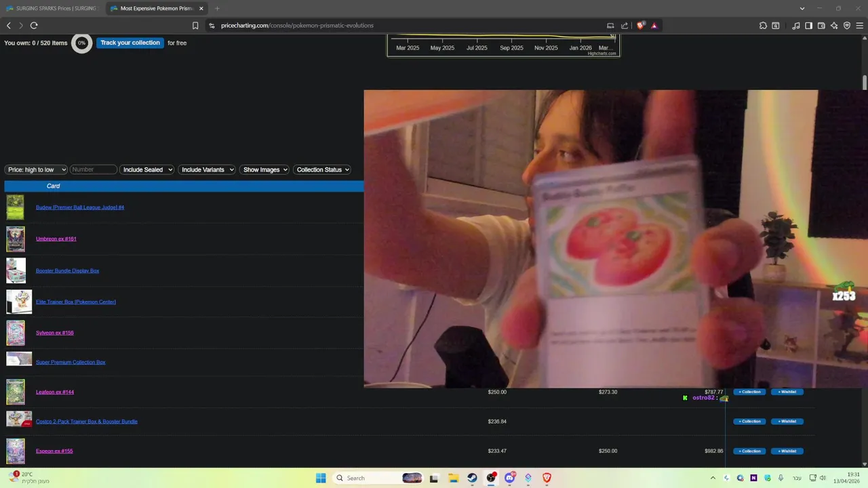The image size is (868, 488).
Task: Open the Brave Wallet icon
Action: click(821, 26)
